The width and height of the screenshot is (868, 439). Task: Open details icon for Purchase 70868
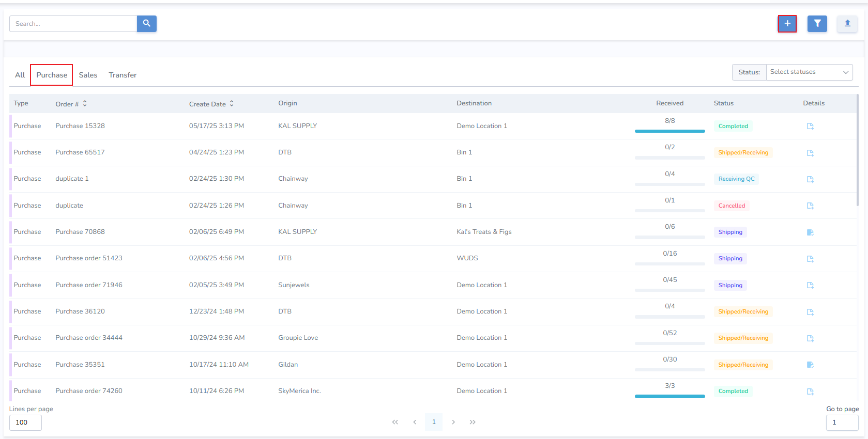tap(810, 232)
